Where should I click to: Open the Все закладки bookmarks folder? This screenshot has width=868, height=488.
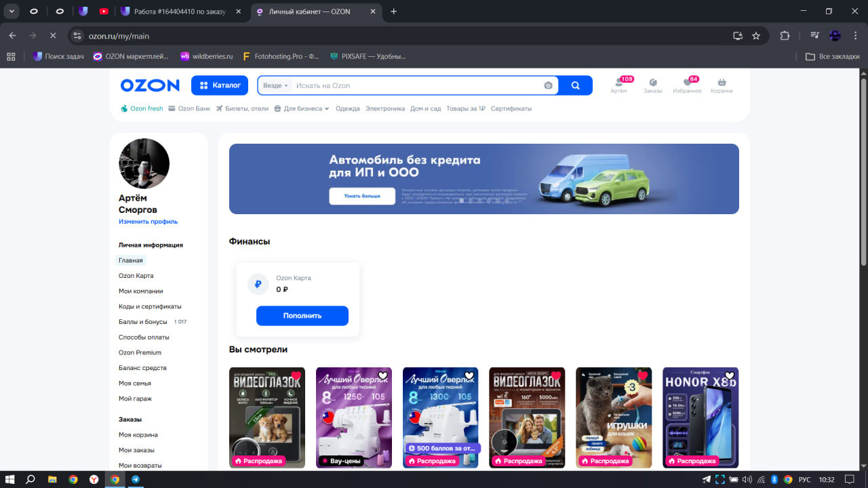(833, 57)
